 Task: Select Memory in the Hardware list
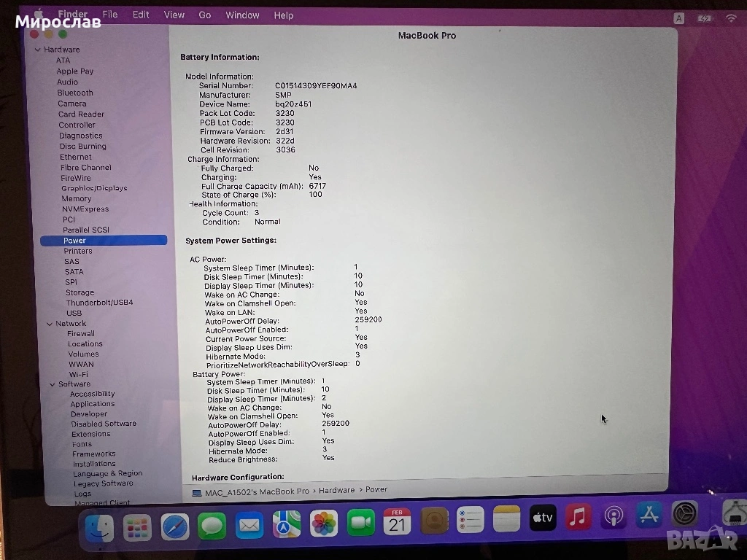[77, 198]
